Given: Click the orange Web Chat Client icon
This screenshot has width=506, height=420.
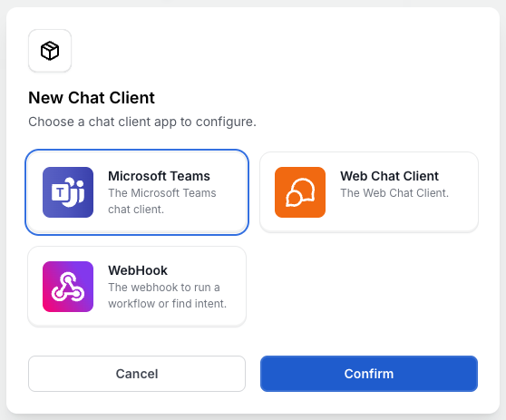Looking at the screenshot, I should [x=300, y=192].
